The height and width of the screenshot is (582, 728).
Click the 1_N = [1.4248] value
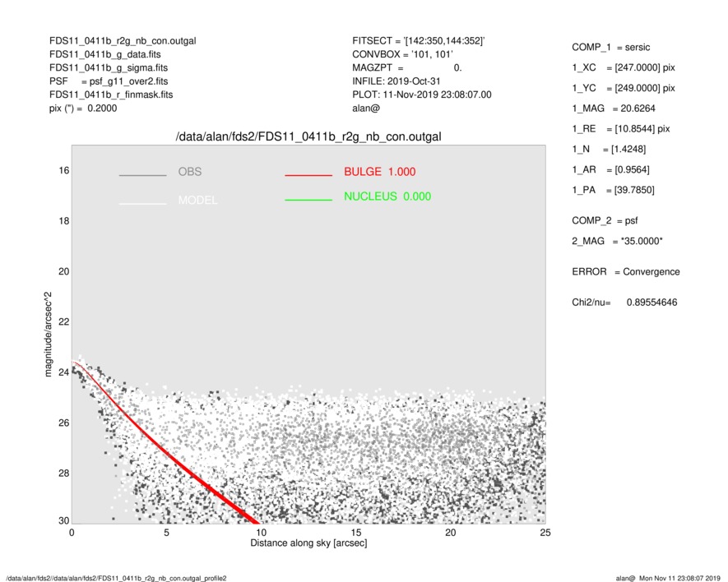point(609,150)
